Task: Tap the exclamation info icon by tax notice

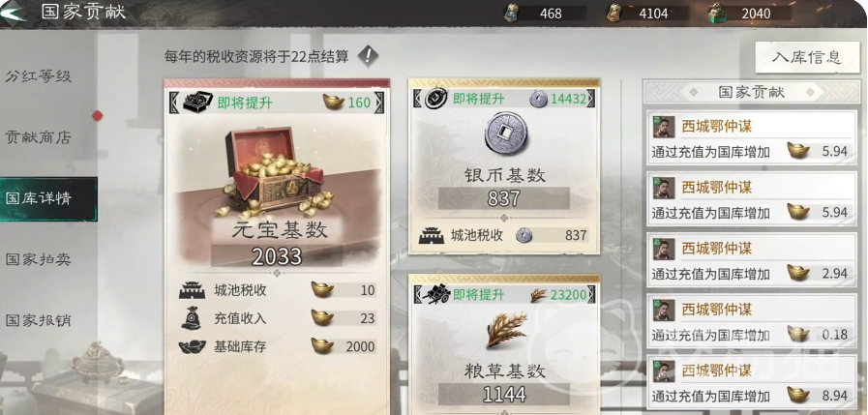Action: [368, 56]
